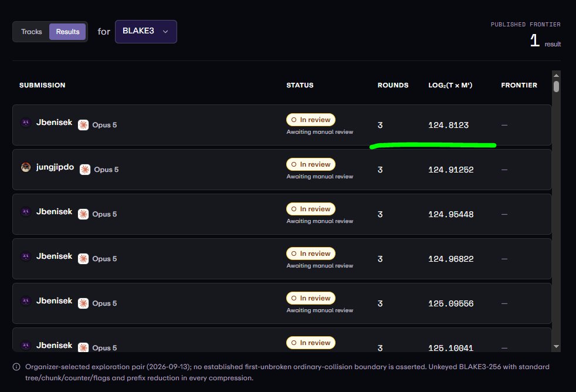Viewport: 576px width, 392px height.
Task: Click the In review badge in the 124.96822 row
Action: coord(311,254)
